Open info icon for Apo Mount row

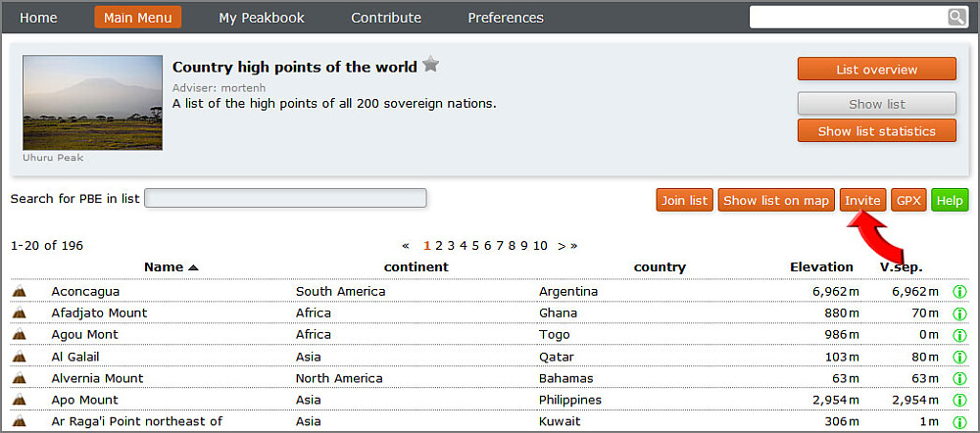click(x=959, y=400)
